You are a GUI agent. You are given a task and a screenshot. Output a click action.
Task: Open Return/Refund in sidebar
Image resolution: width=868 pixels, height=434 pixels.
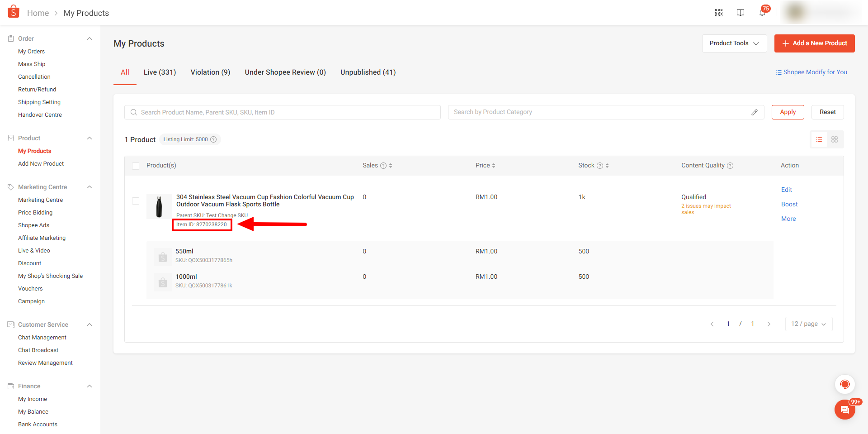37,90
